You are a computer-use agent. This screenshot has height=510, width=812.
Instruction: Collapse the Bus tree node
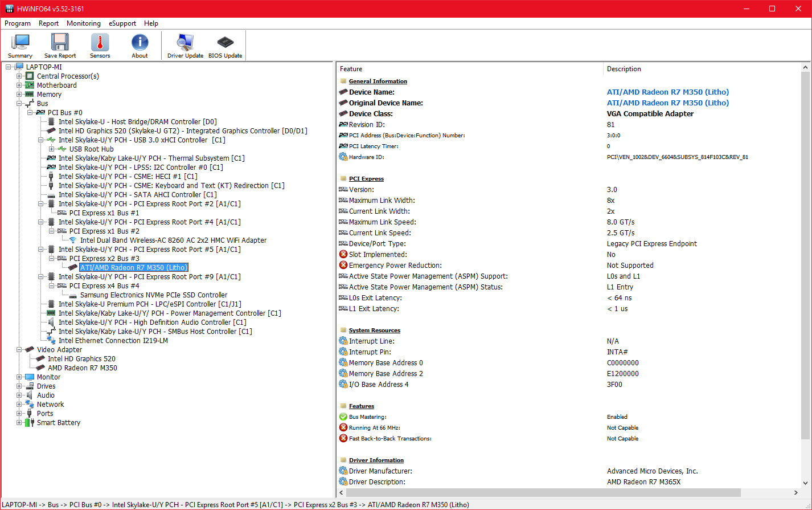click(19, 104)
